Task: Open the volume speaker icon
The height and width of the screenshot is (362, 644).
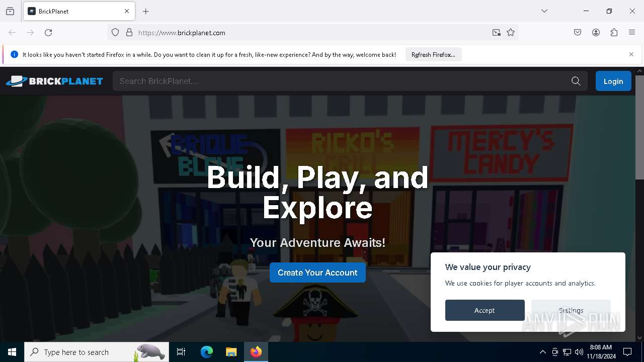Action: [x=579, y=352]
